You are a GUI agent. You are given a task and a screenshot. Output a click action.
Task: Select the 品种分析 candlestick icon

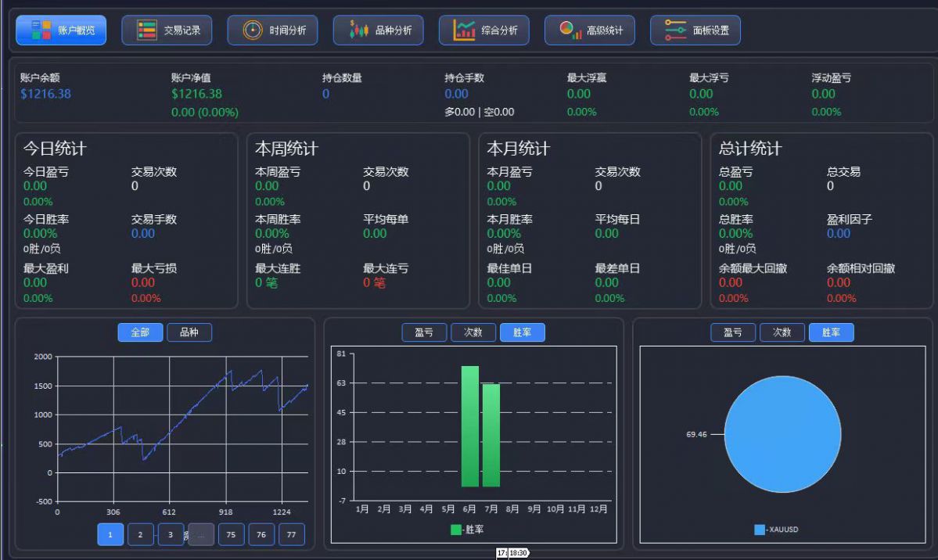(358, 29)
